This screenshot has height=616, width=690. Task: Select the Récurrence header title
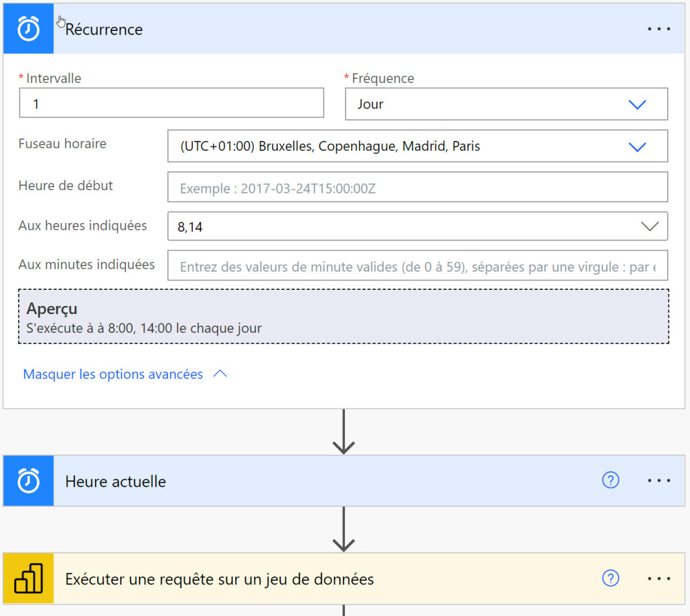coord(104,30)
